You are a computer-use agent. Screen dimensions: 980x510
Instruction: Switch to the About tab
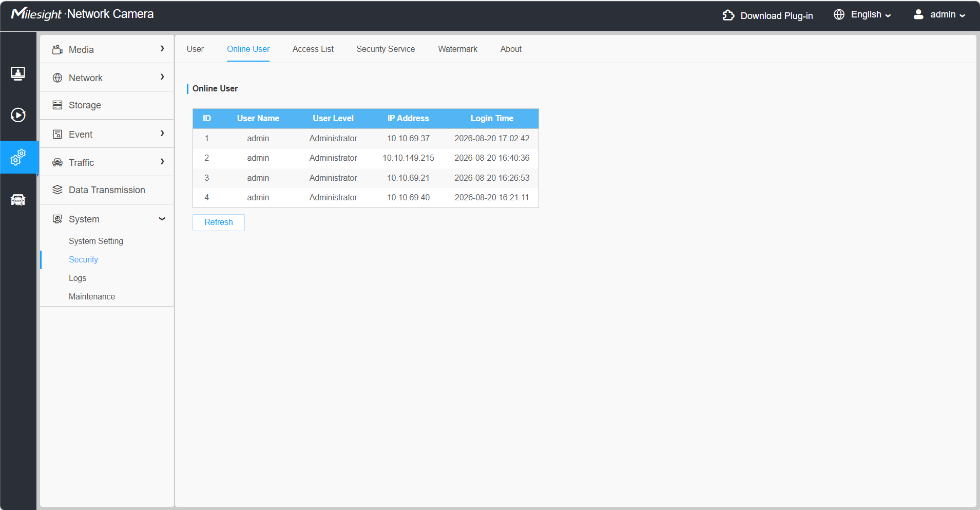click(x=511, y=49)
